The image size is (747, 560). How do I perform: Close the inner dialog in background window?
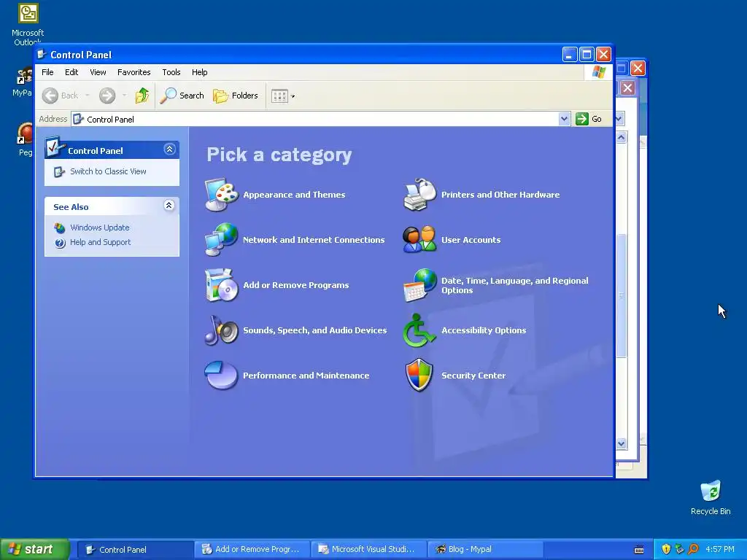click(x=628, y=88)
